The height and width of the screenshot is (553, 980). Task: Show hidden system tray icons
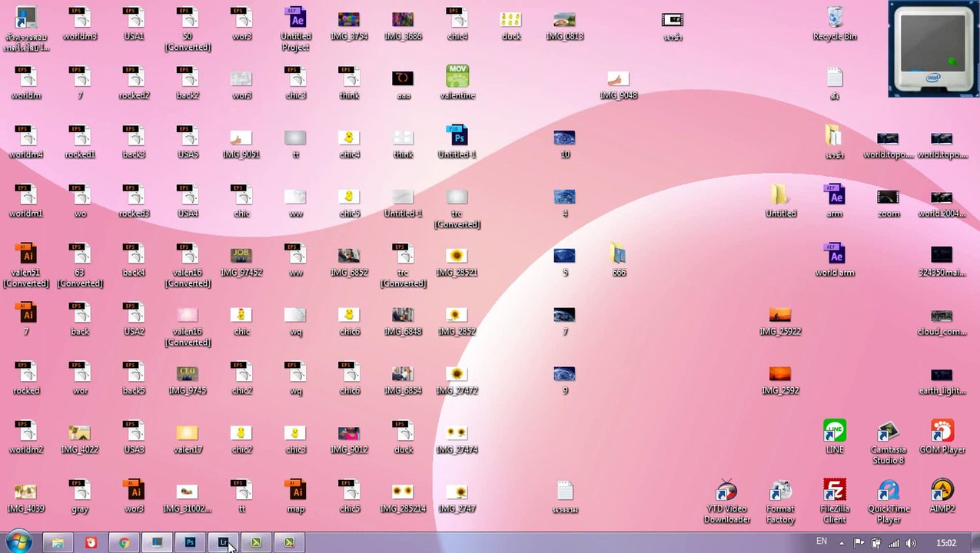point(842,543)
